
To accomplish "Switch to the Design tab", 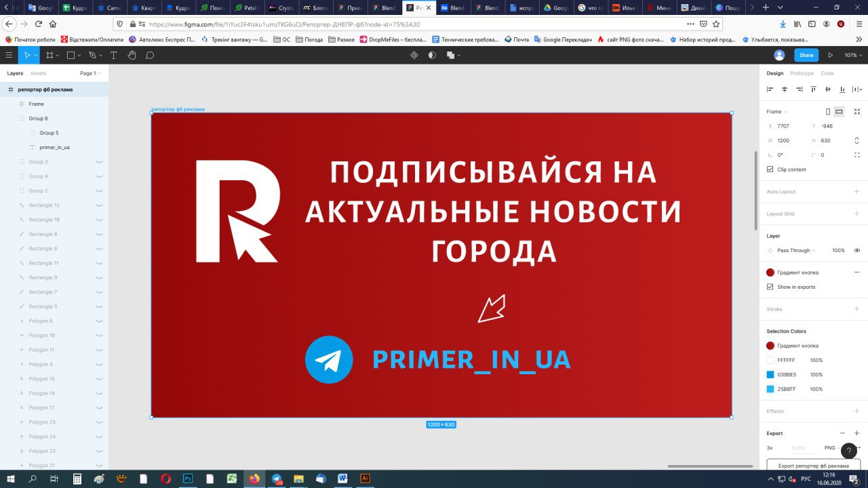I will tap(775, 73).
